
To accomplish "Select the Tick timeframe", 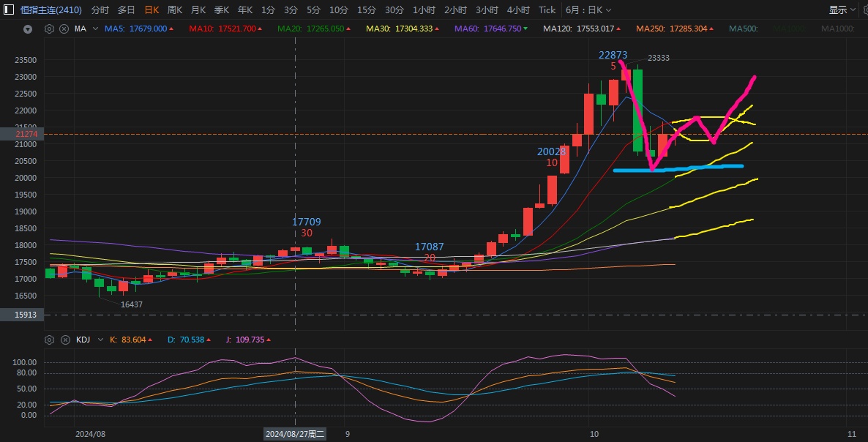I will 547,10.
